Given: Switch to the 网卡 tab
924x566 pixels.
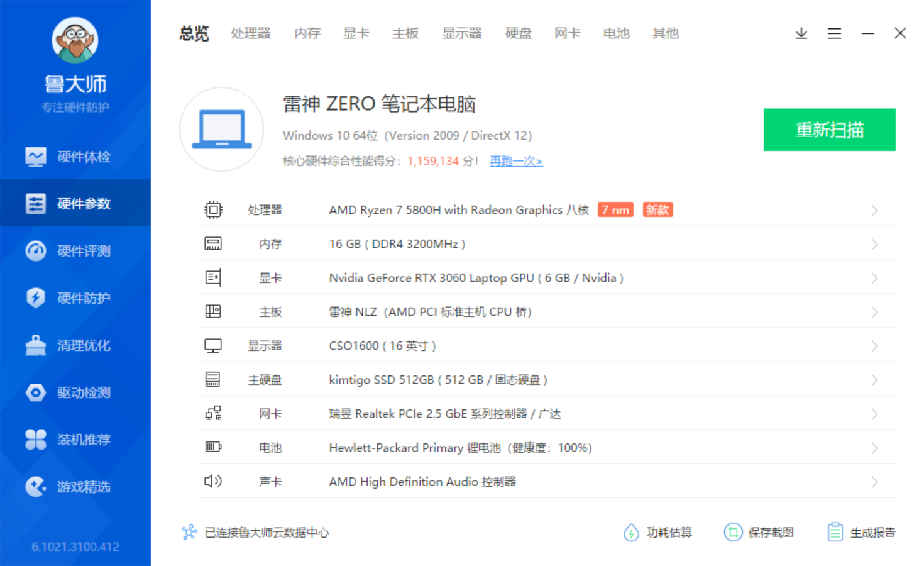Looking at the screenshot, I should [x=568, y=33].
